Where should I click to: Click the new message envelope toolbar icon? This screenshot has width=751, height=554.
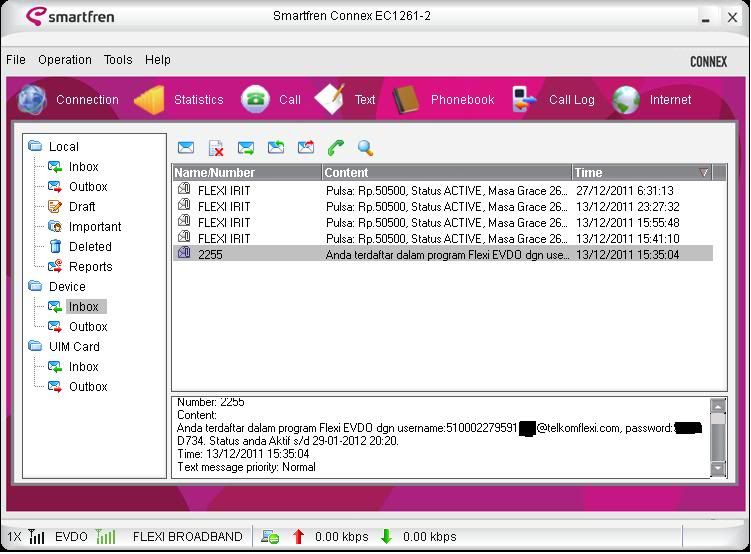tap(186, 147)
